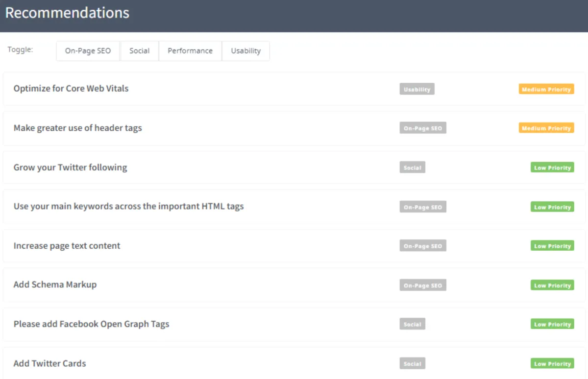Click Medium Priority badge for Core Web Vitals
This screenshot has height=379, width=588.
coord(546,90)
